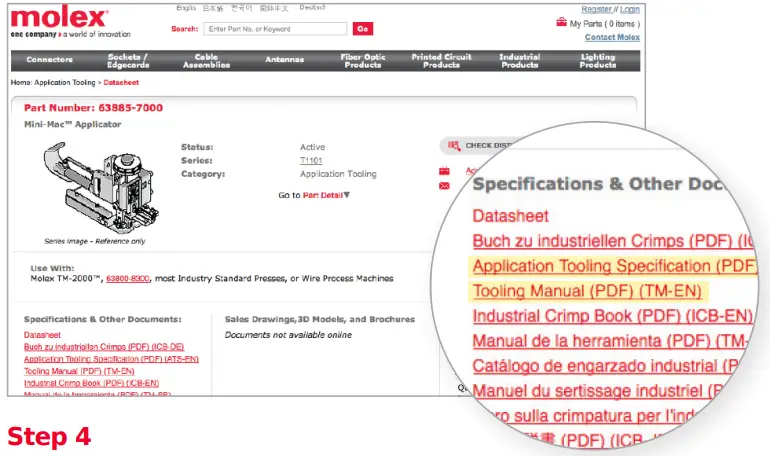Screen dimensions: 770x456
Task: Open the Sockets / Edgecards menu
Action: coord(128,61)
